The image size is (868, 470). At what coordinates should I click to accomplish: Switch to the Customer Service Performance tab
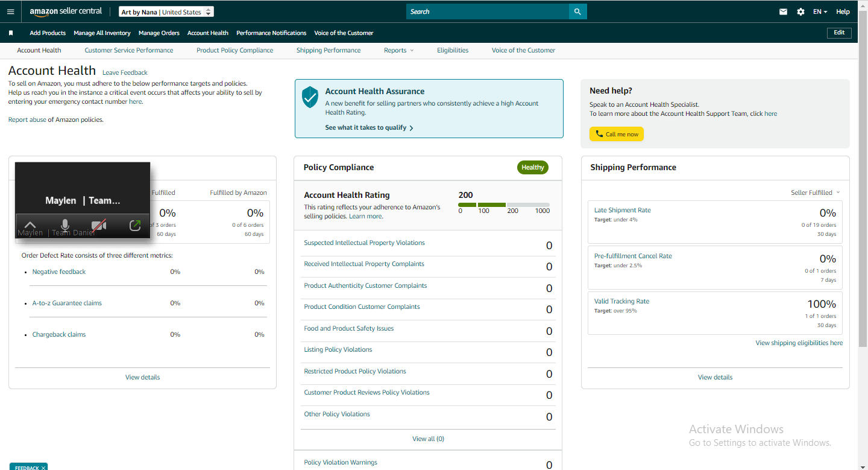[129, 50]
